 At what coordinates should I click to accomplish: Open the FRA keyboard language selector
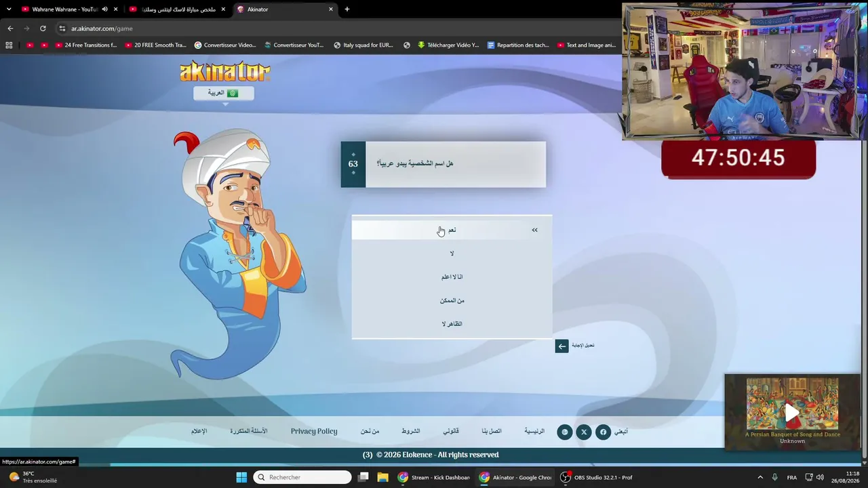pyautogui.click(x=792, y=477)
